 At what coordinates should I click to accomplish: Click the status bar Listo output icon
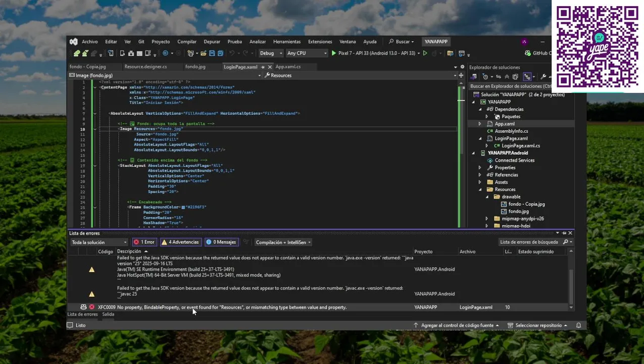tap(70, 325)
